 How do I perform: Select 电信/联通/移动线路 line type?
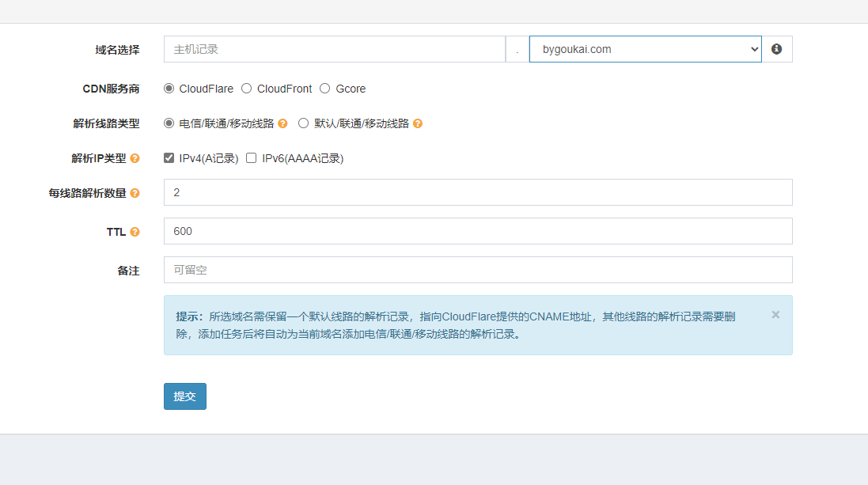pyautogui.click(x=169, y=123)
